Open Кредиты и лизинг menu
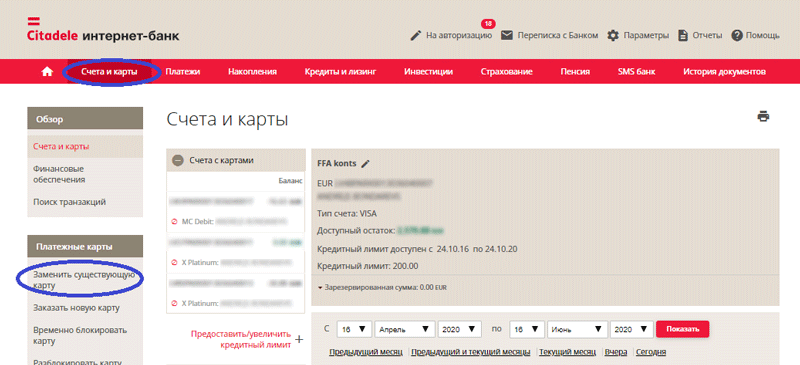Image resolution: width=800 pixels, height=365 pixels. (340, 72)
